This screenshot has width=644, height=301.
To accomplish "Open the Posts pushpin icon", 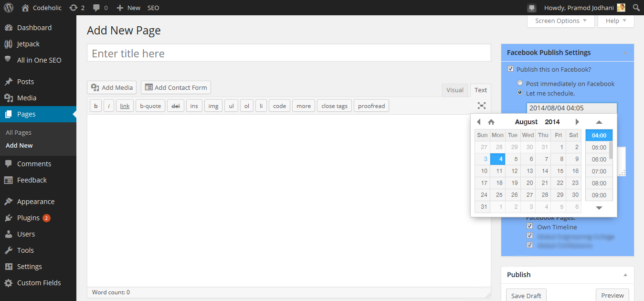I will [8, 82].
